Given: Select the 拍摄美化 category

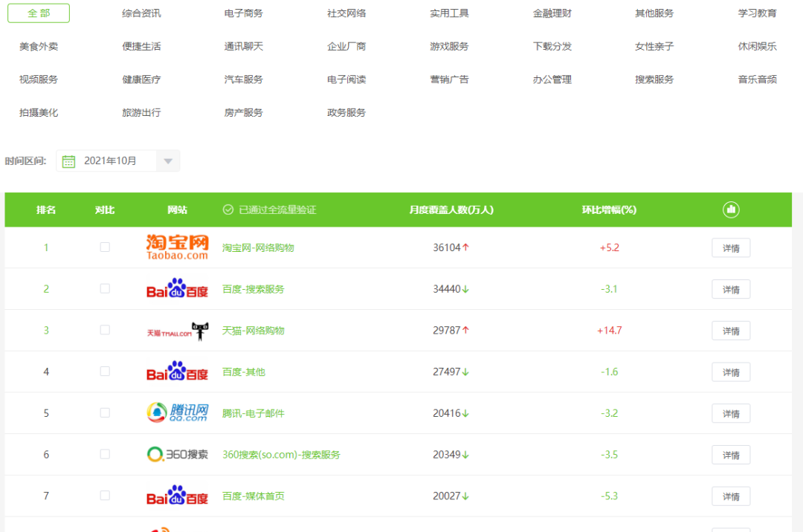Looking at the screenshot, I should [39, 112].
